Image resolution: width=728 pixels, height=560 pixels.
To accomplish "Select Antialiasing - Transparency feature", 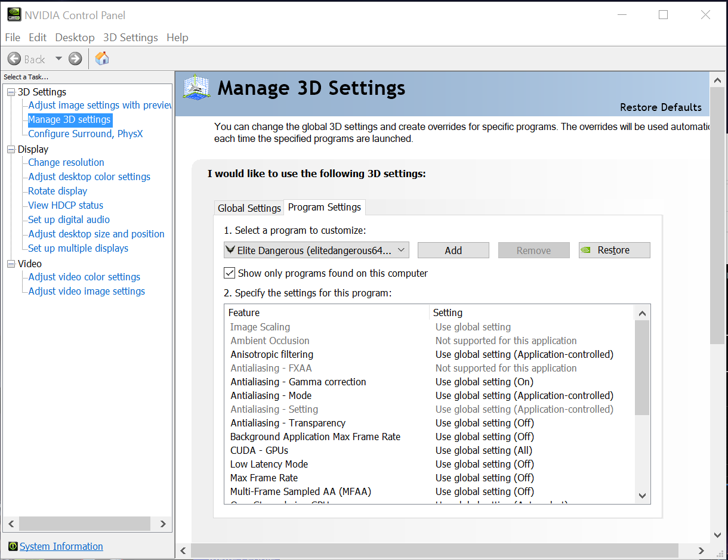I will (288, 423).
